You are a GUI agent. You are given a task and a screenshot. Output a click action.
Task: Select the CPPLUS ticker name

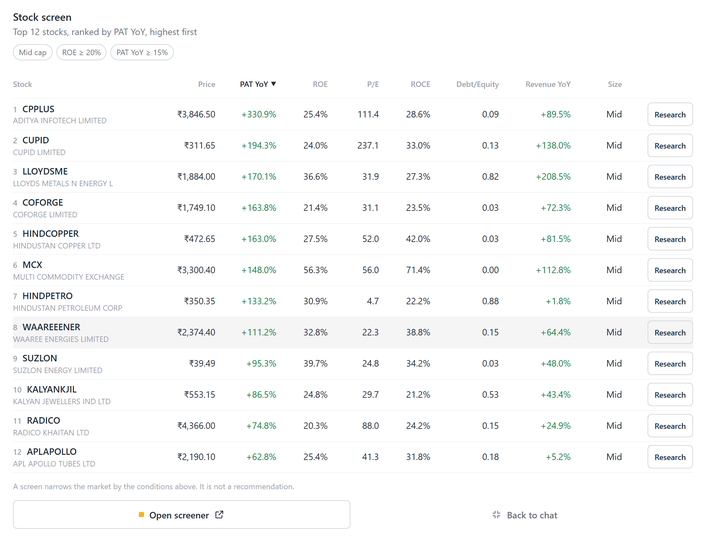(x=38, y=109)
